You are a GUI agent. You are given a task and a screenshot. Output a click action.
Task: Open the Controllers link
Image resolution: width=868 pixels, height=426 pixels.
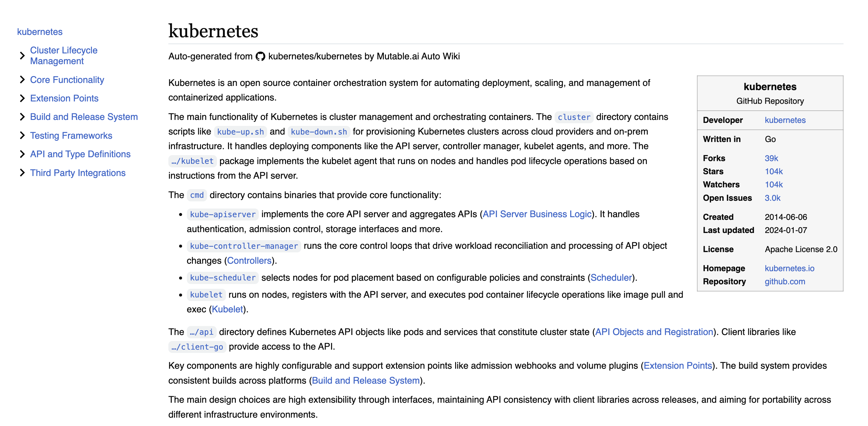tap(249, 261)
